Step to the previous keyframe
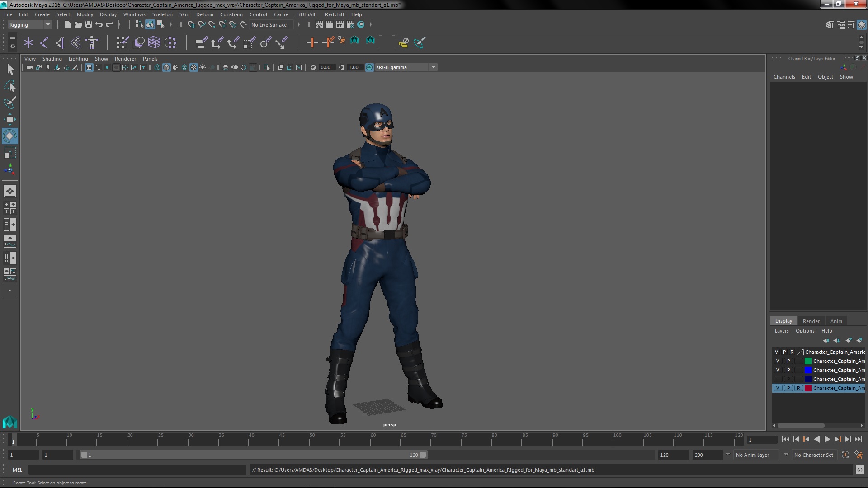 coord(806,439)
